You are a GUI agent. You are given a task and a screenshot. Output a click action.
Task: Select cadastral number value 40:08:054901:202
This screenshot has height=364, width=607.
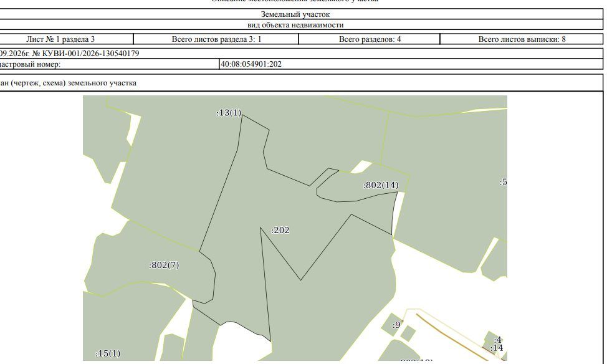251,64
